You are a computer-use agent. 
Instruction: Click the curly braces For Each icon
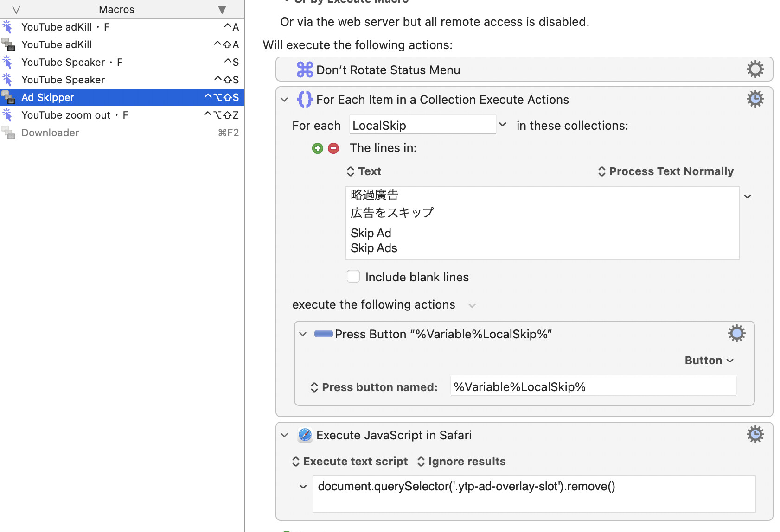305,99
